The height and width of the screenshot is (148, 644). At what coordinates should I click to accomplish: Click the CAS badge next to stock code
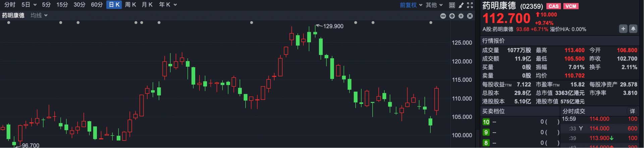point(553,6)
